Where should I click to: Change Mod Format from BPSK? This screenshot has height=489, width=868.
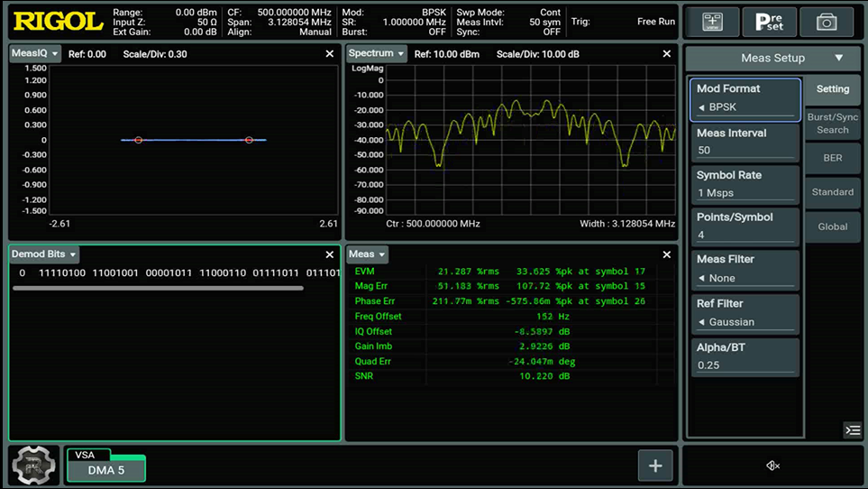pyautogui.click(x=745, y=99)
